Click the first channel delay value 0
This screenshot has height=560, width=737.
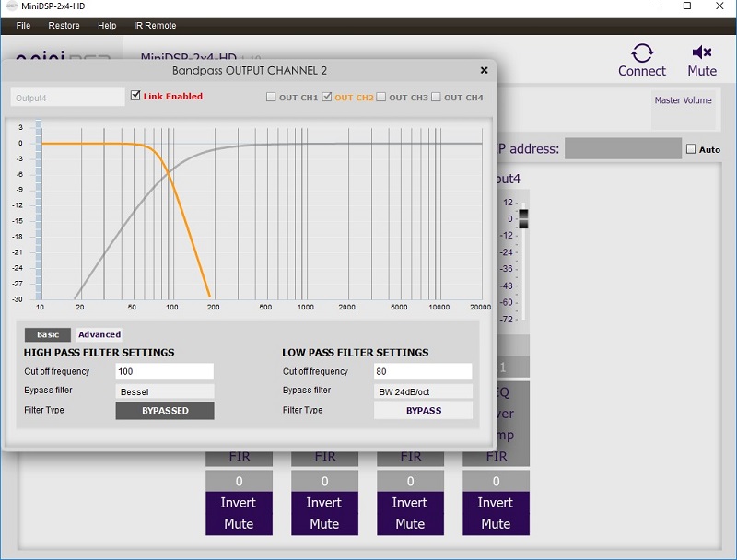239,481
